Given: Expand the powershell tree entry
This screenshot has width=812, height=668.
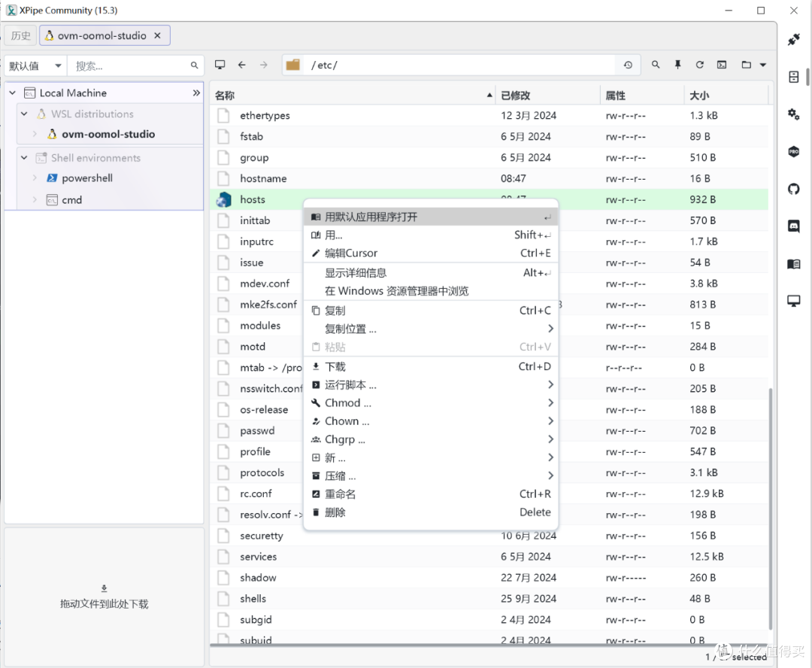Looking at the screenshot, I should (35, 178).
